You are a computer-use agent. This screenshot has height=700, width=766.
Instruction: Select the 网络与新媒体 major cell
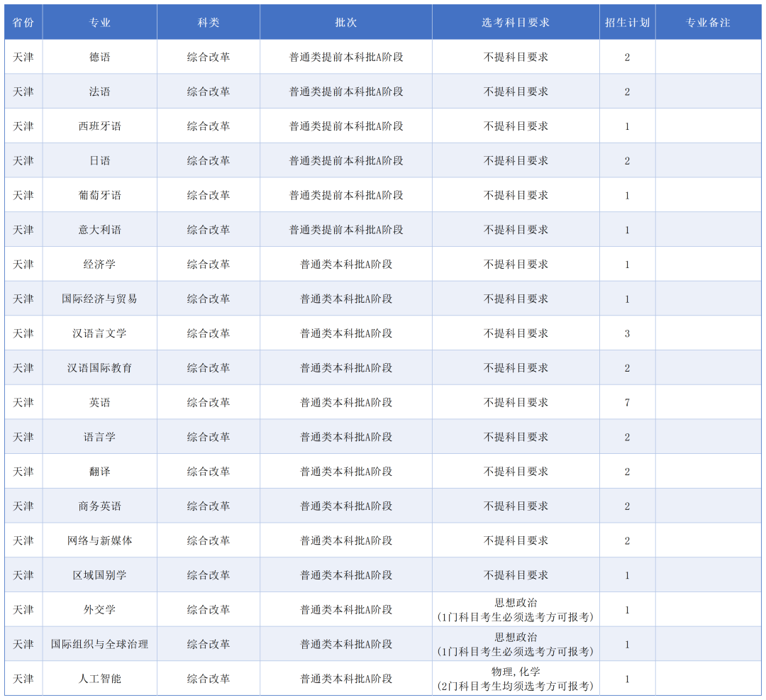[100, 540]
